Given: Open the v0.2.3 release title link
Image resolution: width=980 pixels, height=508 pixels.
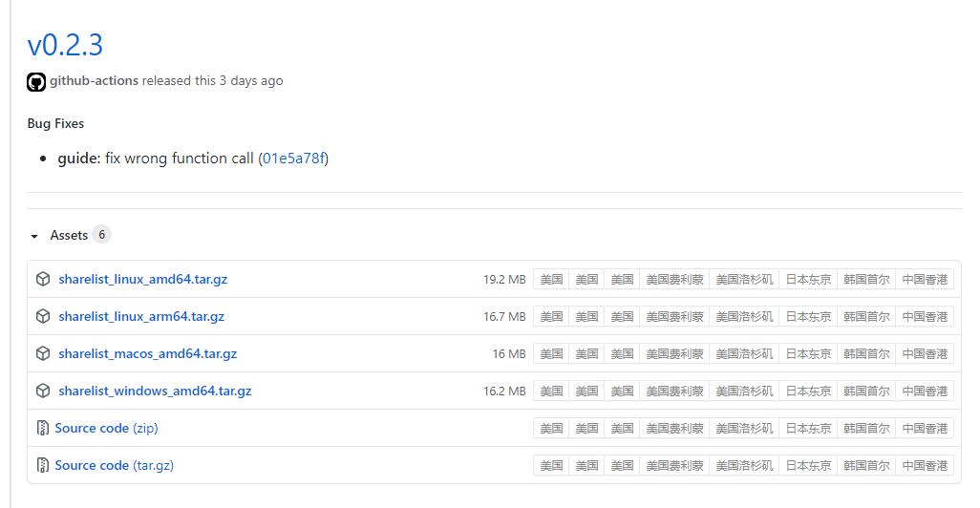Looking at the screenshot, I should 65,45.
